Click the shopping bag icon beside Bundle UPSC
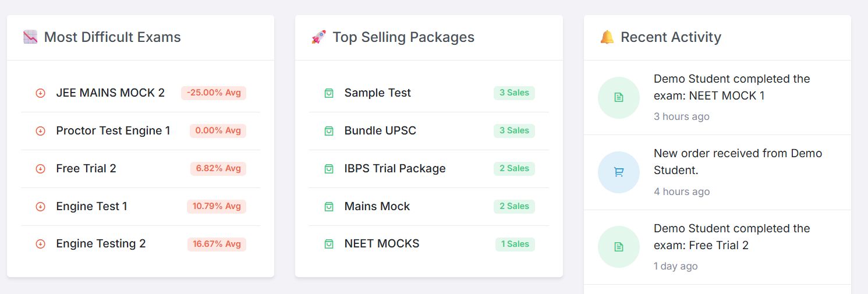Screen dimensions: 868x294 coord(329,131)
